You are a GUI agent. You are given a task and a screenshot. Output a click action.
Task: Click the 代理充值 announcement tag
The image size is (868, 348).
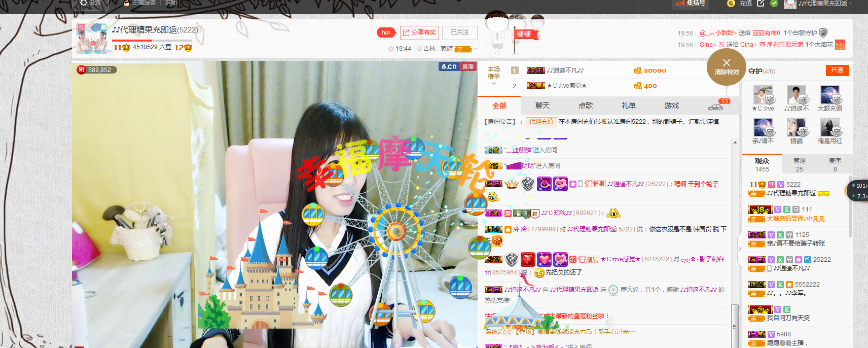tap(541, 122)
